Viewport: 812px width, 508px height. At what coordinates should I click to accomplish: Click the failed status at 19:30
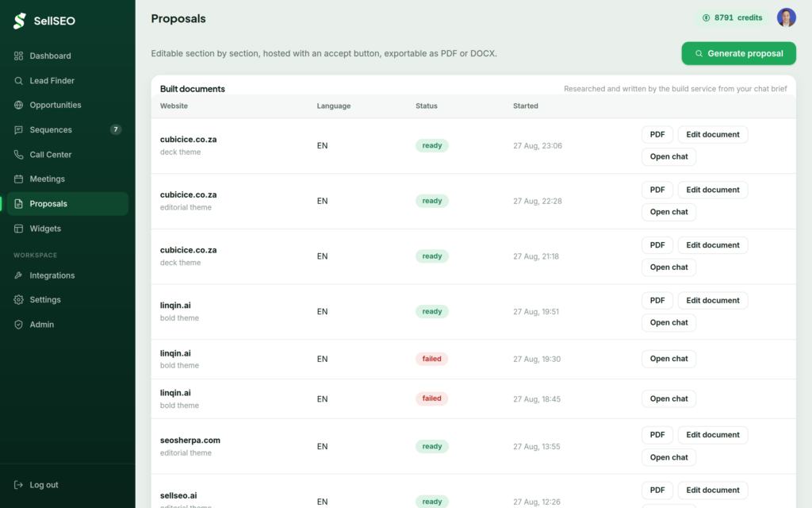click(431, 359)
